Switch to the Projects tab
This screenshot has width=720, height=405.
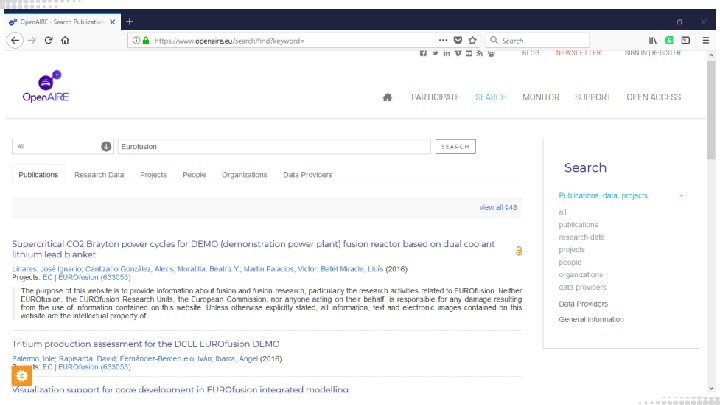click(x=153, y=175)
